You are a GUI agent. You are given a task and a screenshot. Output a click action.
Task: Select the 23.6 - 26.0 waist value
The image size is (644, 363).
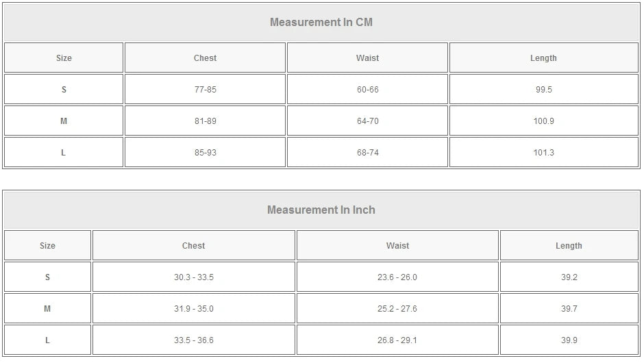click(x=397, y=277)
